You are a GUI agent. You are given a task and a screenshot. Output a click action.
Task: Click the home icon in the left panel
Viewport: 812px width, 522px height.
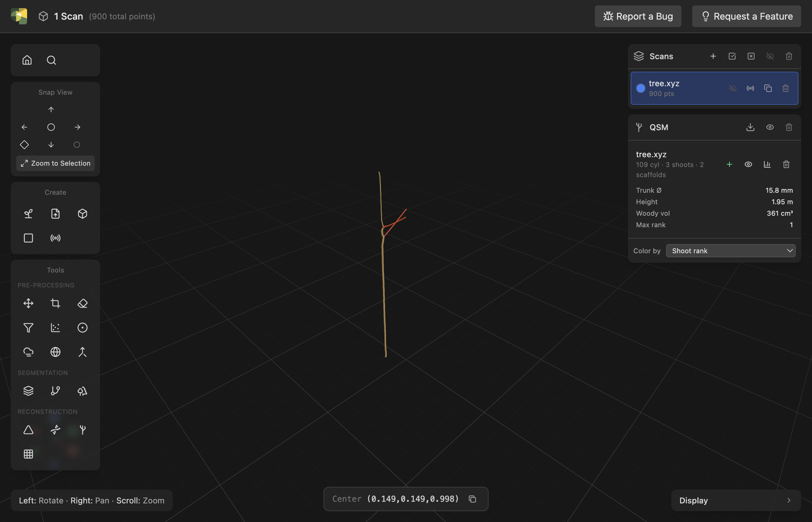pos(27,60)
